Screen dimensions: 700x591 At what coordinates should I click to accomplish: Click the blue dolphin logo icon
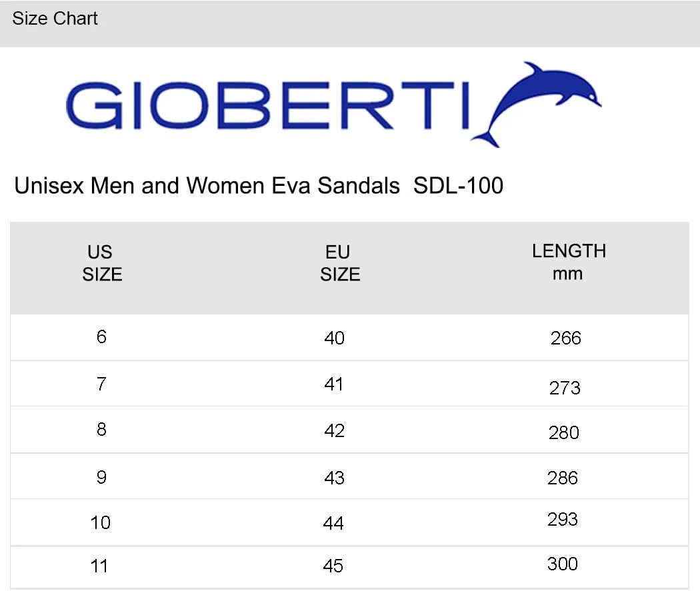[x=536, y=105]
